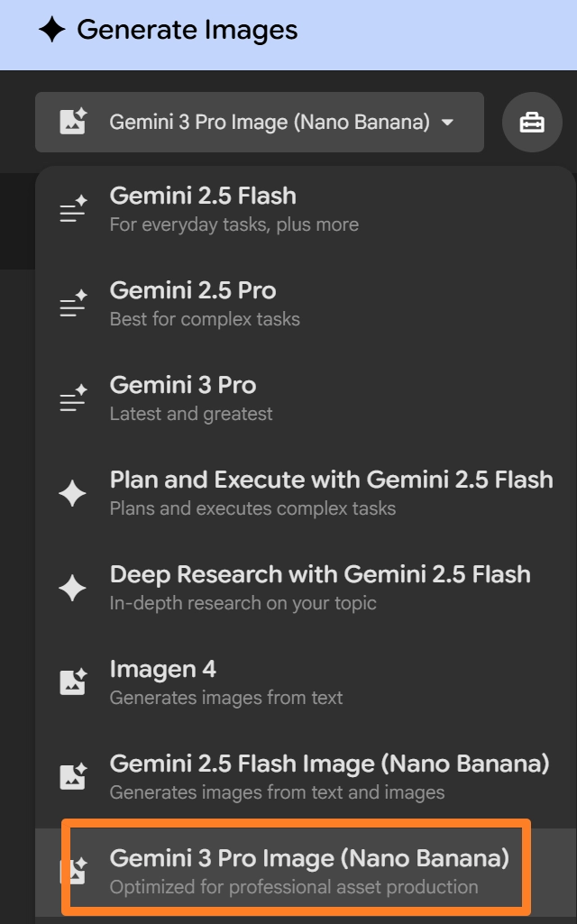The height and width of the screenshot is (924, 577).
Task: Click the Plan and Execute sparkle icon
Action: 73,493
